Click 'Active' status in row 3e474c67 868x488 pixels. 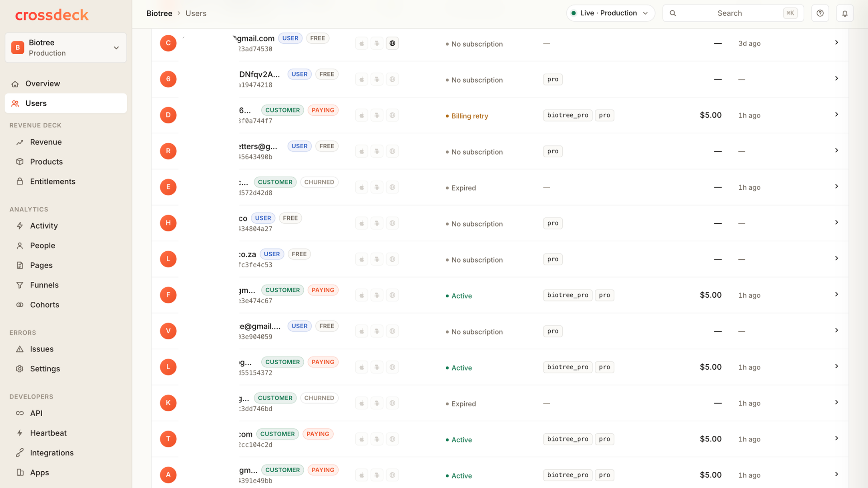[x=462, y=296]
